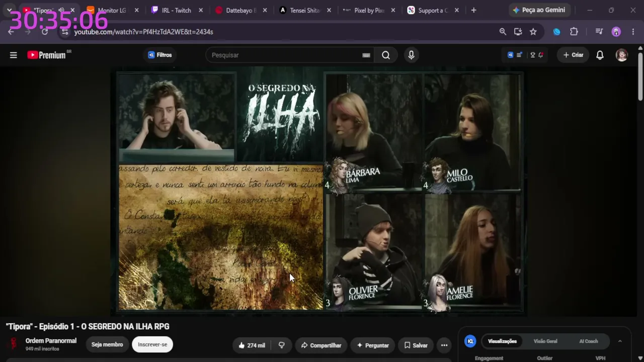Screen dimensions: 644x362
Task: Click the Outlier column header
Action: pos(545,358)
